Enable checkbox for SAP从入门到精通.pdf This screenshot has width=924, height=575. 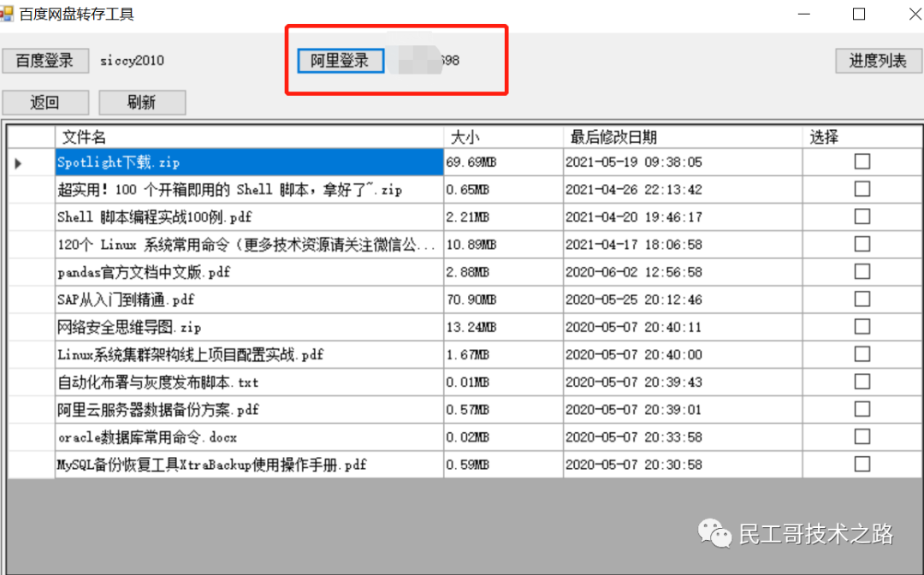pos(862,299)
